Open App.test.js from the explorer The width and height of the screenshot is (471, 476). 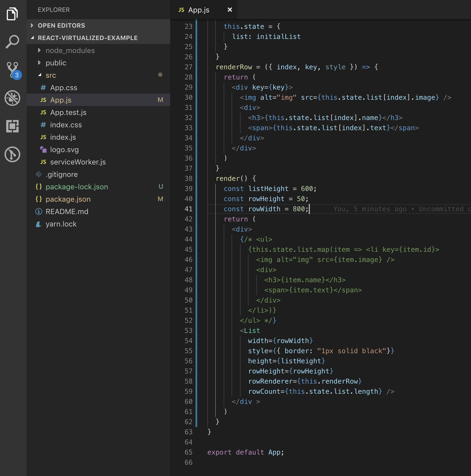[x=68, y=112]
